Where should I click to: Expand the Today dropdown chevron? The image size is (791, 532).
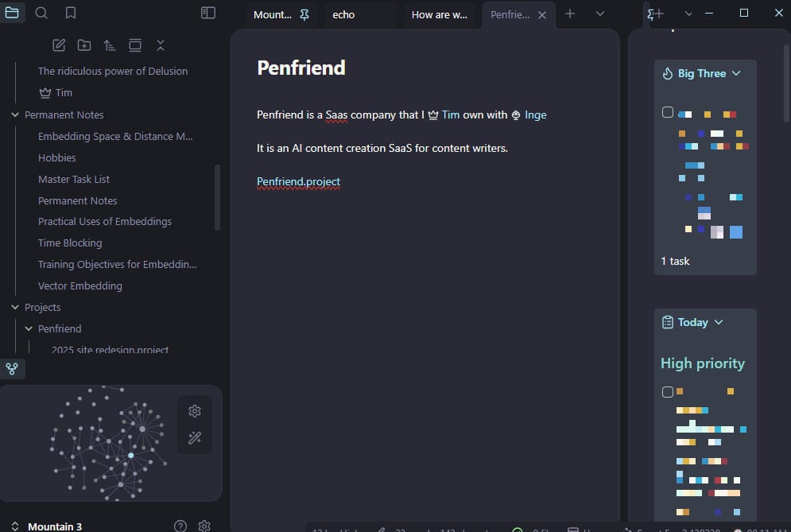(719, 322)
